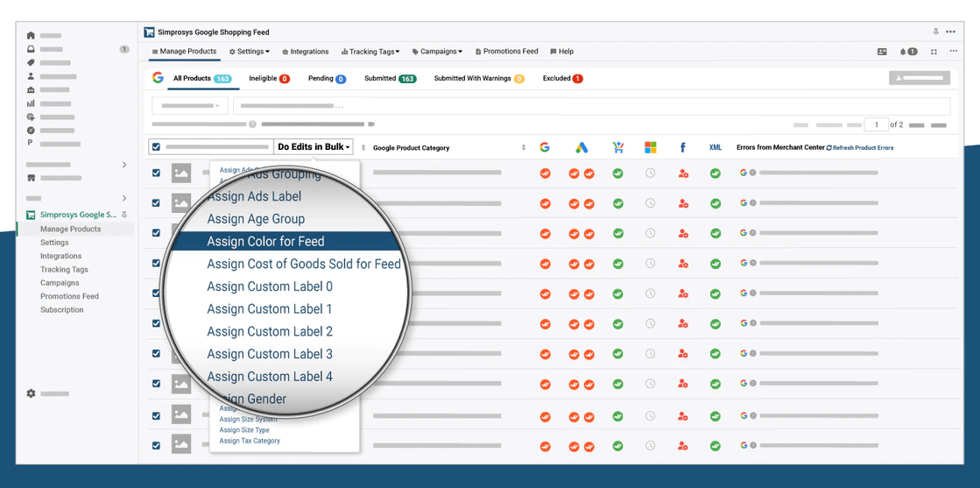Open the target marketing icon in the sidebar
This screenshot has height=488, width=980.
31,117
